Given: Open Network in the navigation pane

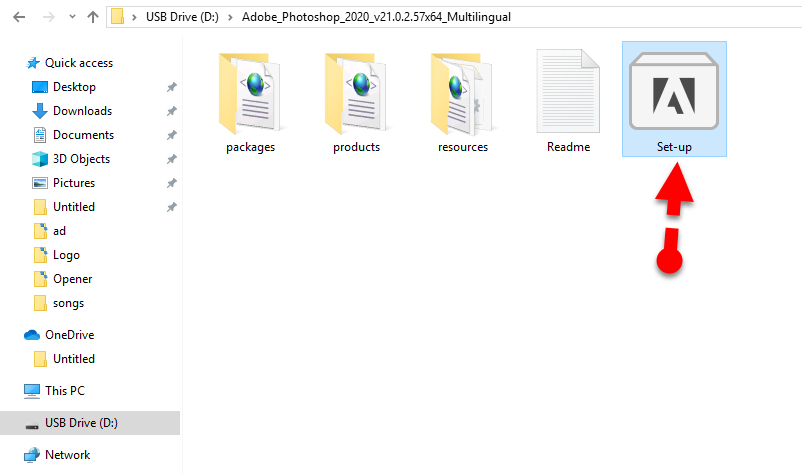Looking at the screenshot, I should (x=67, y=455).
